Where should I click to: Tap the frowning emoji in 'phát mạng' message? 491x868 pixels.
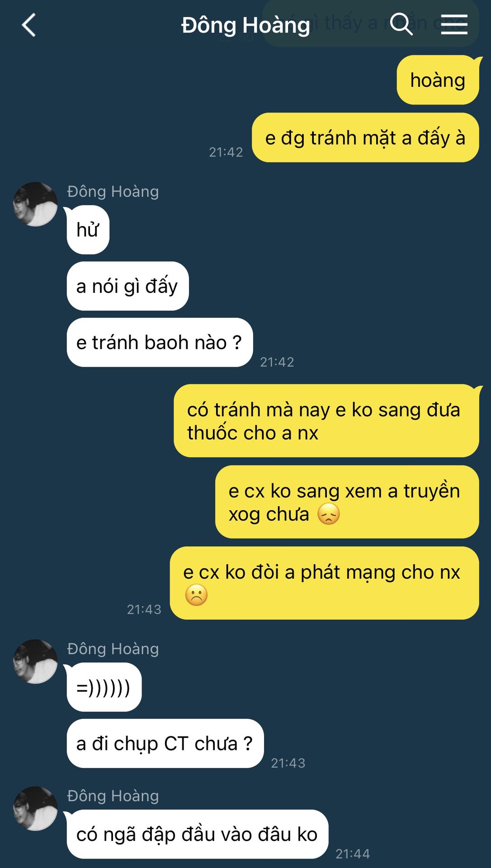tap(196, 595)
